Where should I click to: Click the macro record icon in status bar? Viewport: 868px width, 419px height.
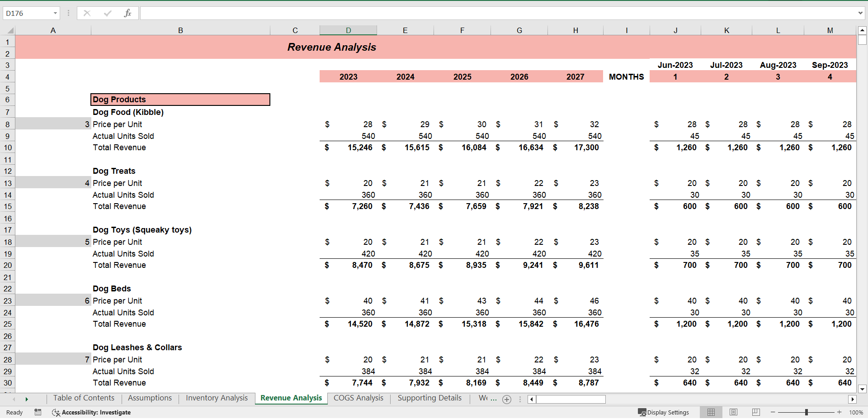[38, 412]
